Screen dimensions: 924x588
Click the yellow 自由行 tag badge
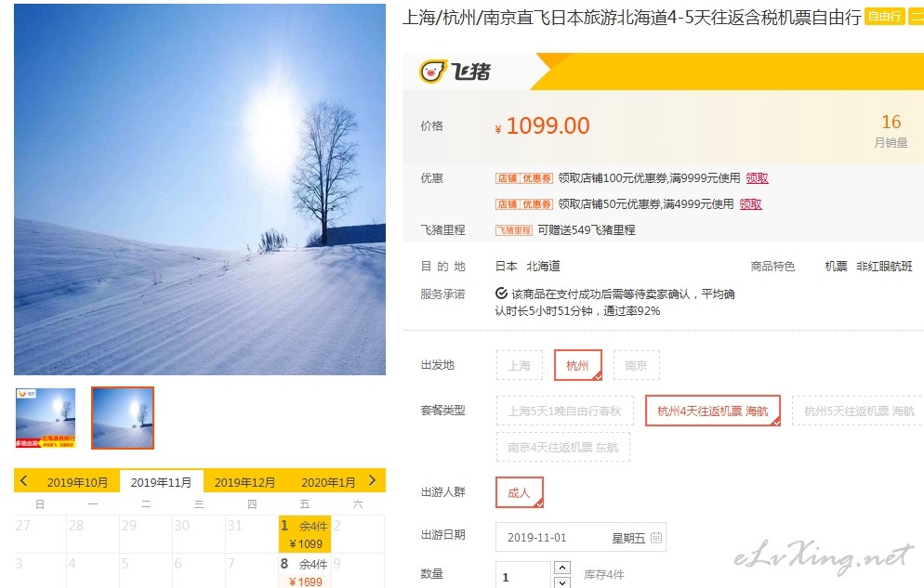point(885,17)
